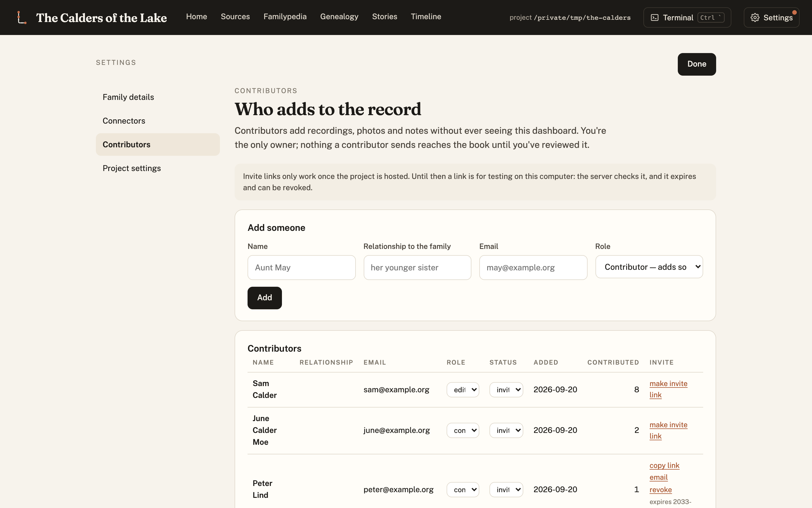812x508 pixels.
Task: Make invite link for Sam Calder
Action: coord(668,389)
